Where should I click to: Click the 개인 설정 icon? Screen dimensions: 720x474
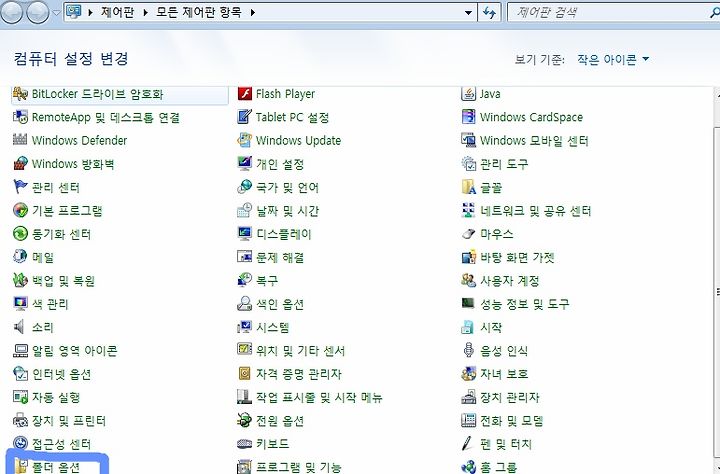(x=245, y=164)
